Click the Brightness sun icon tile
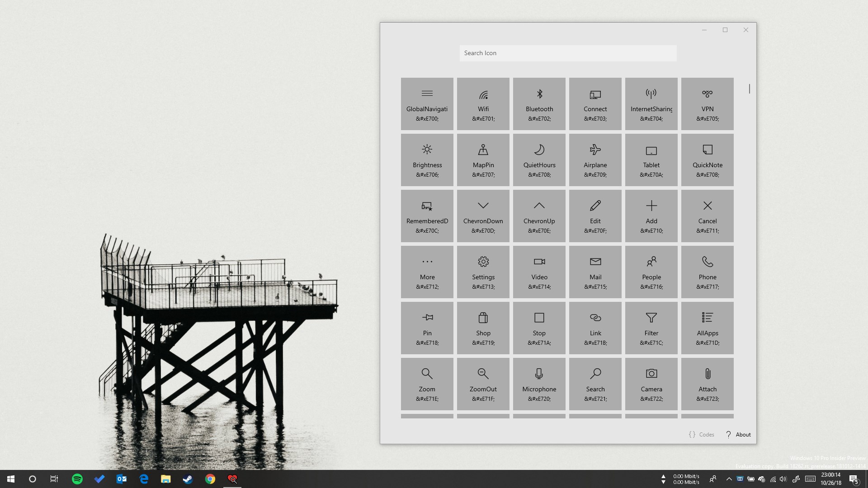 (427, 160)
